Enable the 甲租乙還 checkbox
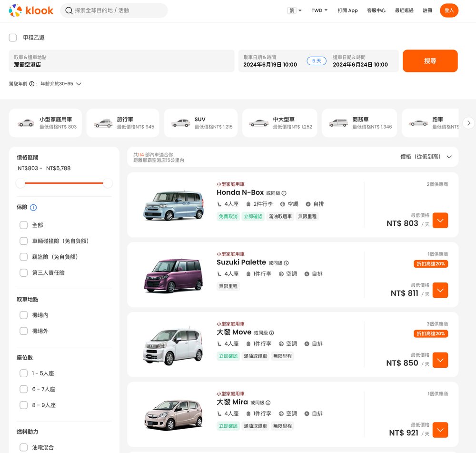Viewport: 476px width, 453px height. tap(13, 38)
